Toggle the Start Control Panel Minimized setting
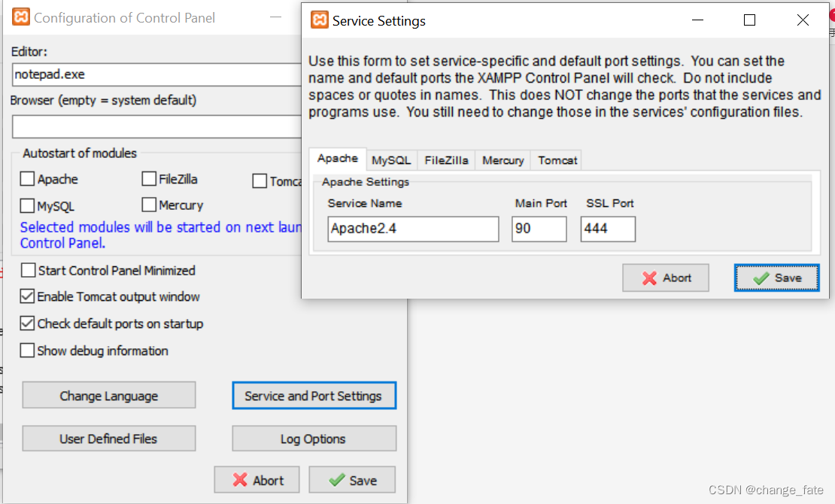 28,270
